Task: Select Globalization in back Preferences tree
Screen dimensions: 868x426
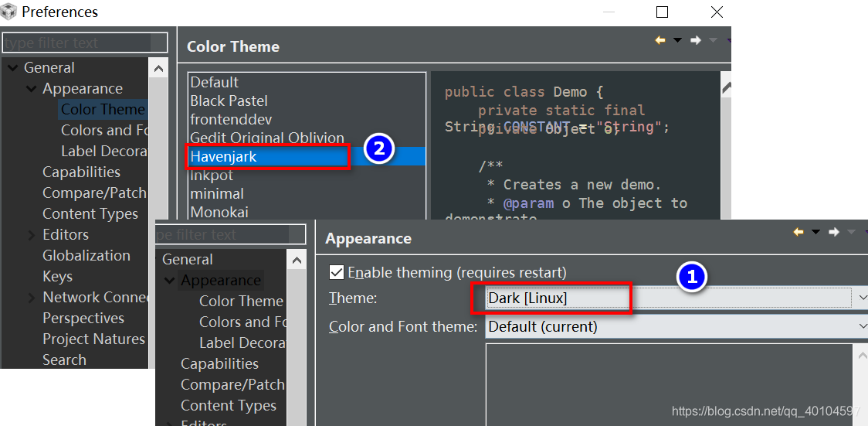Action: (86, 255)
